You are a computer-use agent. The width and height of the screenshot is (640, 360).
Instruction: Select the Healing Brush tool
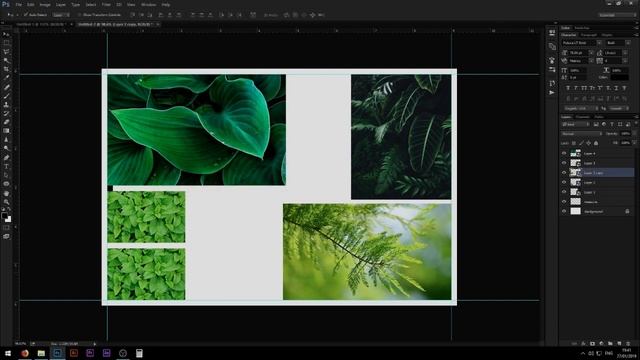tap(6, 87)
